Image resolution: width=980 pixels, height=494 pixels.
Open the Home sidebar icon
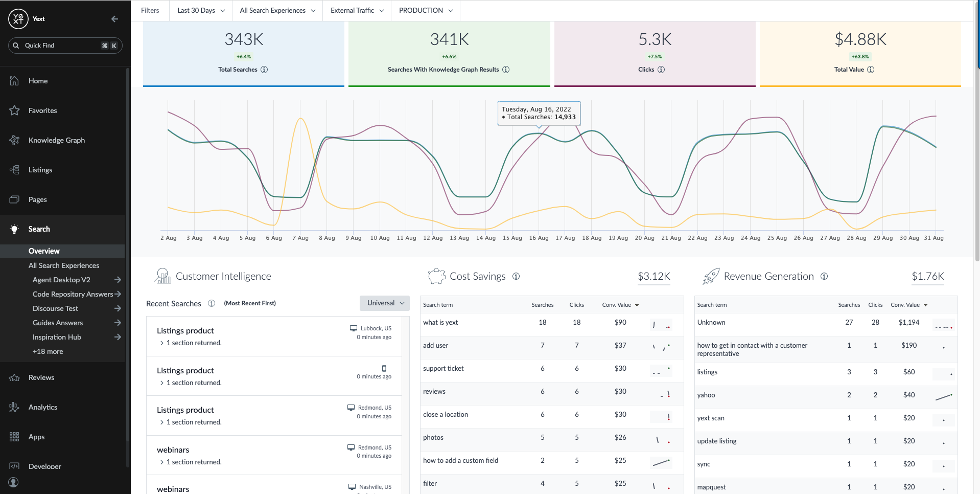click(15, 80)
